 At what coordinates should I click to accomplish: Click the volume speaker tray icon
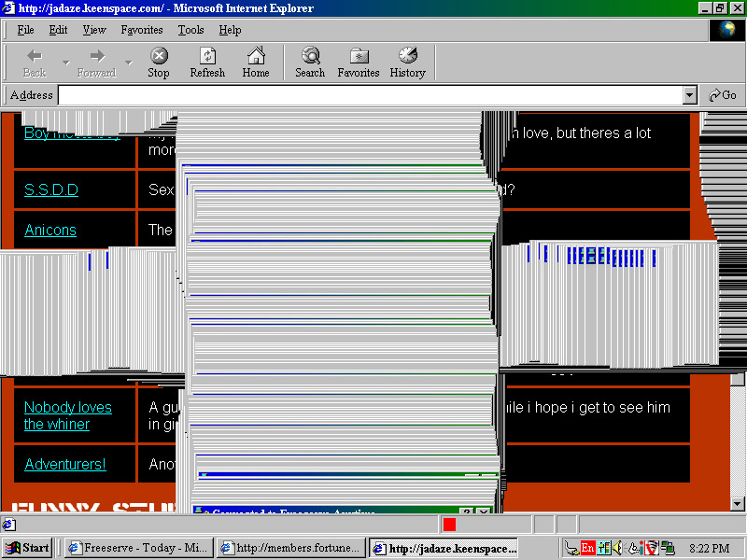[618, 548]
